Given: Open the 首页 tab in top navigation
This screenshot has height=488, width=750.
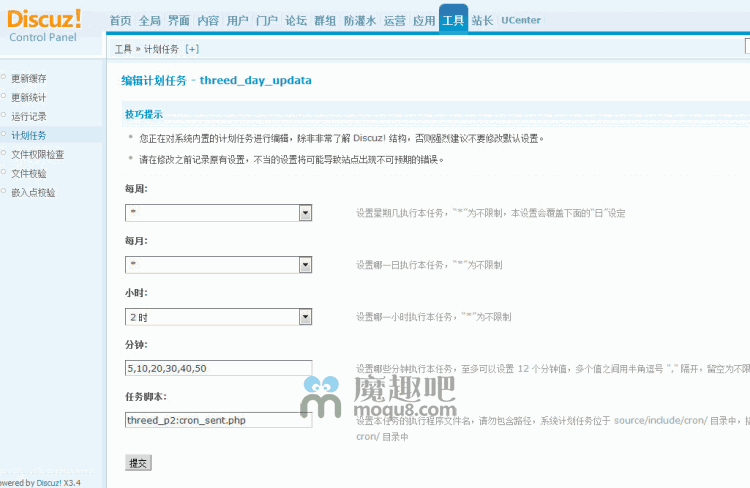Looking at the screenshot, I should click(121, 21).
